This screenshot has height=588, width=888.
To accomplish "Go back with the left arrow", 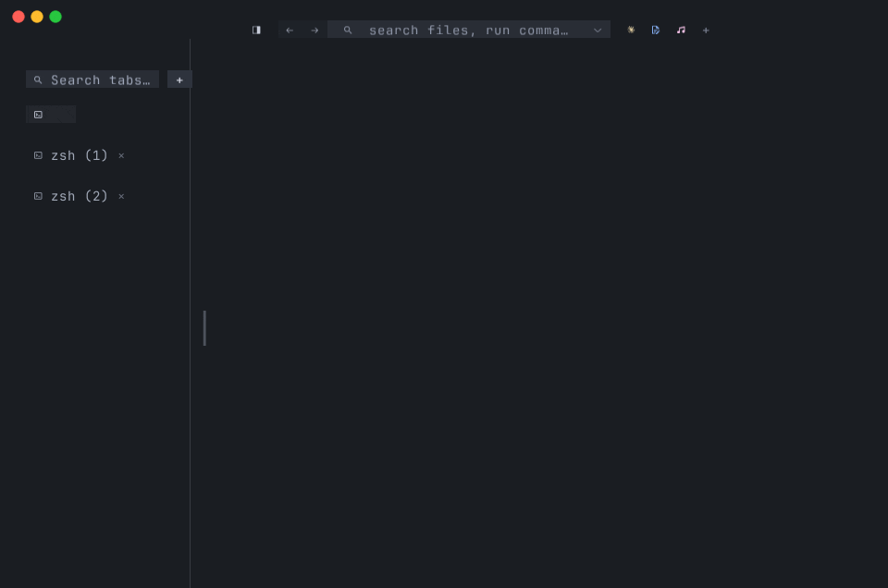I will (290, 30).
